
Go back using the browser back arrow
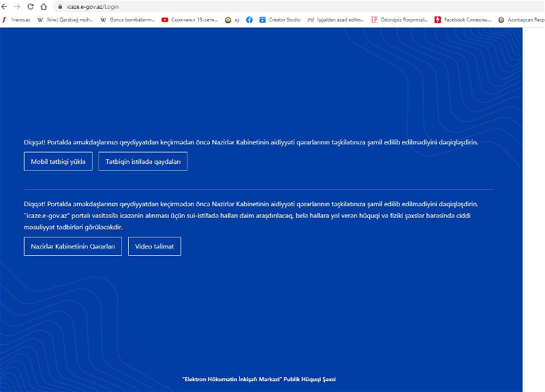(5, 7)
